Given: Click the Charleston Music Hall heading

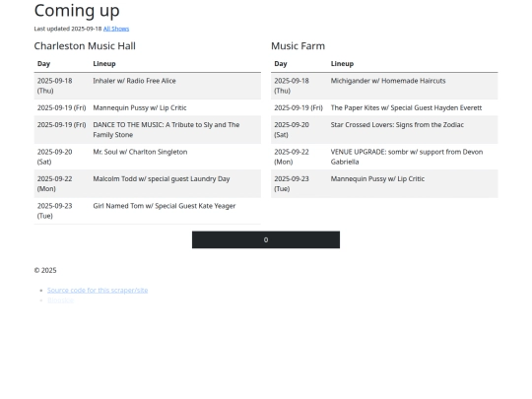Looking at the screenshot, I should pyautogui.click(x=85, y=45).
